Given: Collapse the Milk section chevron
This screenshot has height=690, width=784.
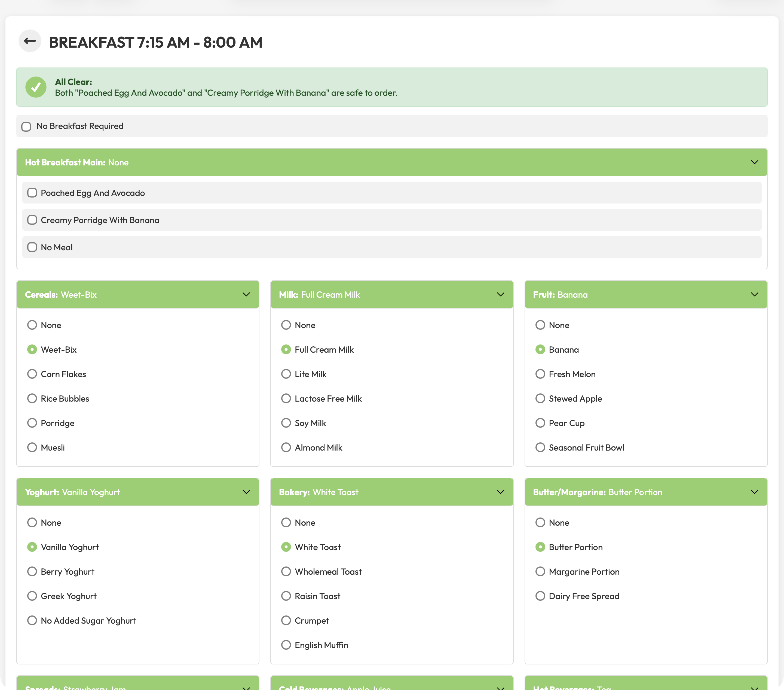Looking at the screenshot, I should (x=500, y=294).
